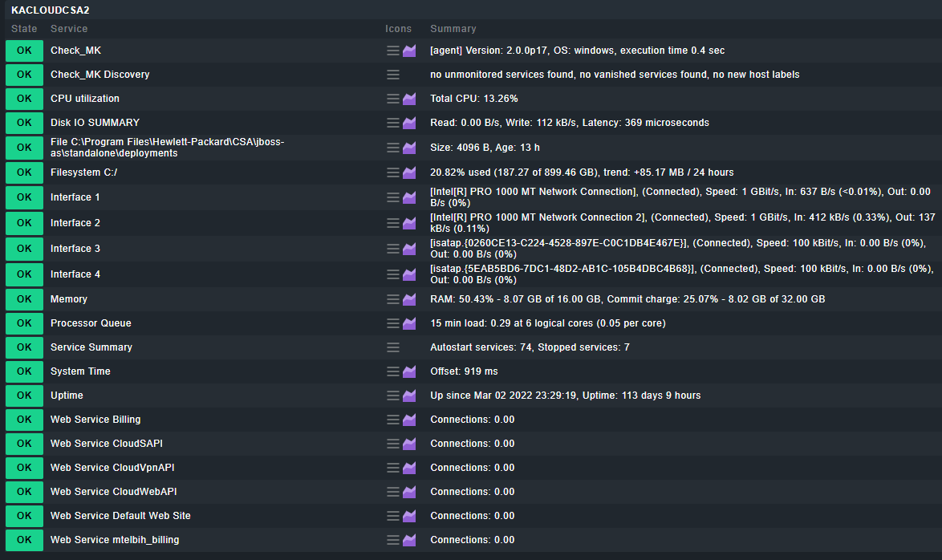Show Interface 4 graph icon
Image resolution: width=942 pixels, height=560 pixels.
click(409, 274)
